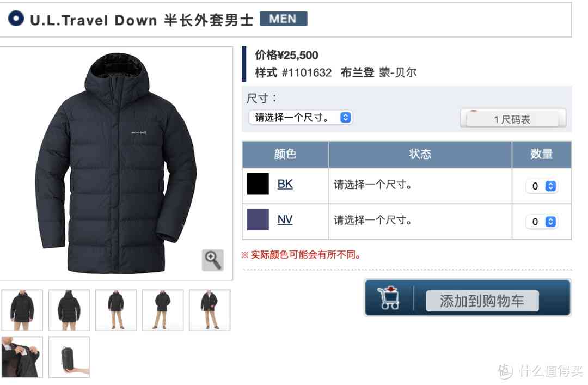This screenshot has height=385, width=588.
Task: Click the add to cart button
Action: pyautogui.click(x=482, y=301)
